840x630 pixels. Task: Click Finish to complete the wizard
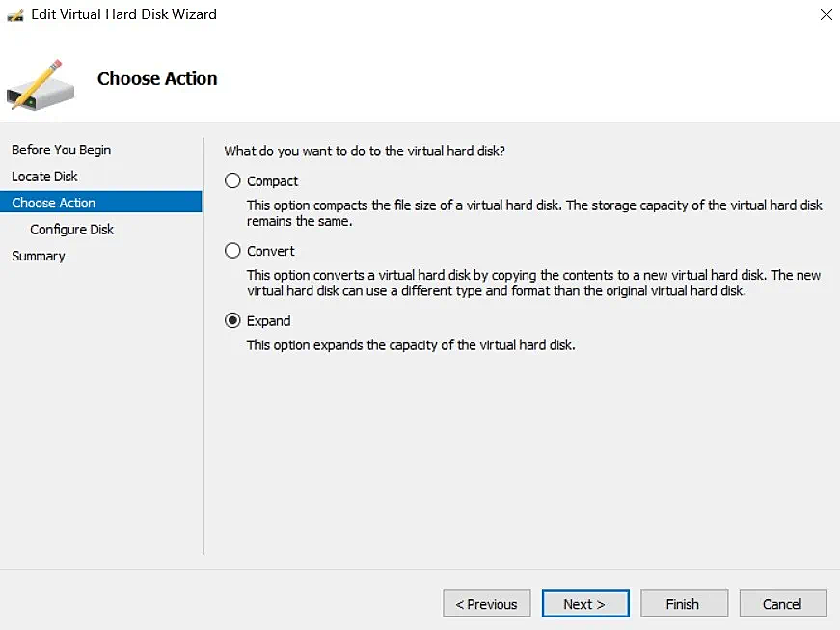point(684,603)
